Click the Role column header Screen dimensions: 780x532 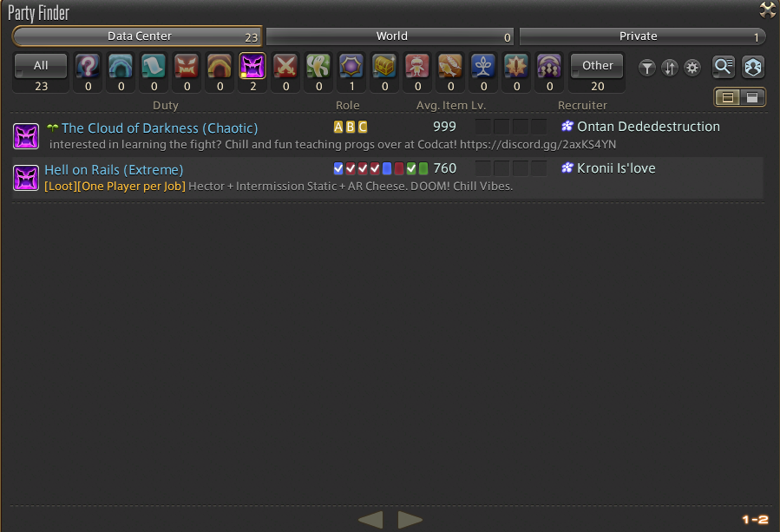(x=348, y=106)
